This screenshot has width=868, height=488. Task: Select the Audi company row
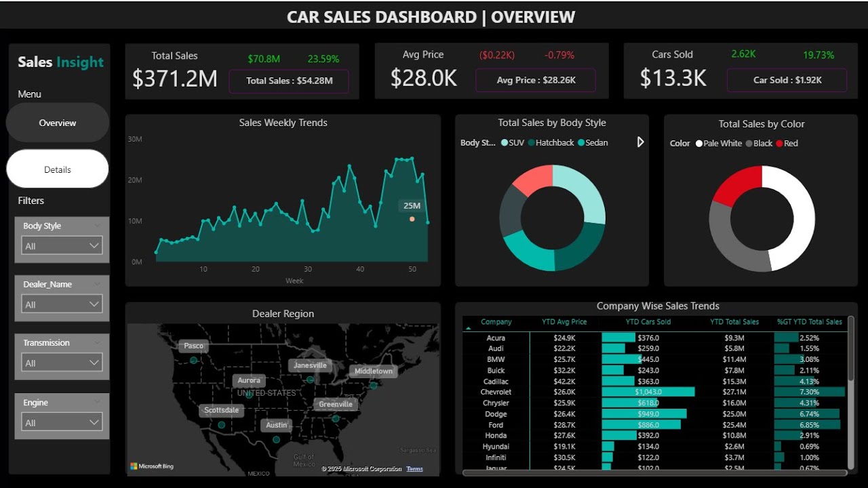pyautogui.click(x=654, y=348)
